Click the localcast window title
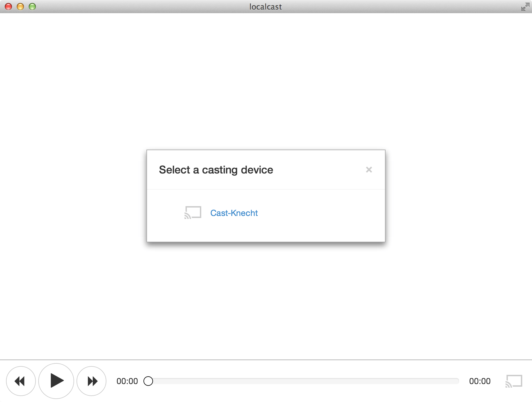Screen dimensions: 532x402 [265, 7]
